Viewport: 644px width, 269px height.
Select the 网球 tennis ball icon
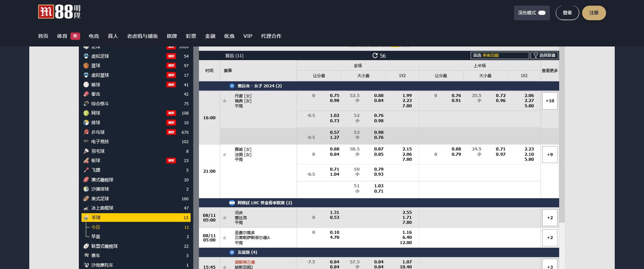86,113
